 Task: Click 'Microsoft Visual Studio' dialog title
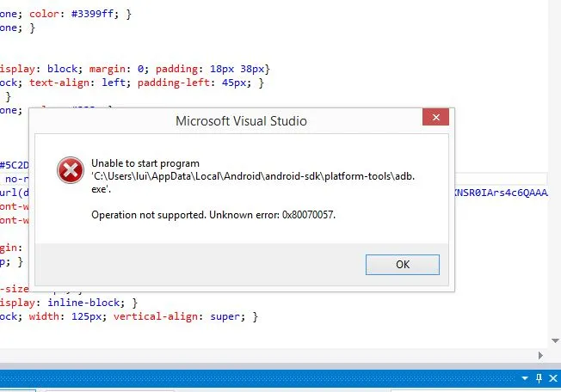(241, 120)
